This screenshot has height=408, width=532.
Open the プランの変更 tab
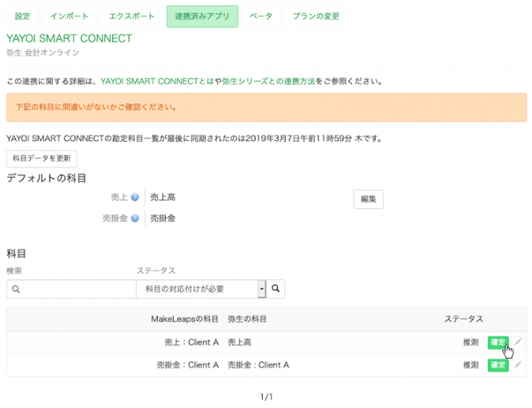tap(316, 17)
